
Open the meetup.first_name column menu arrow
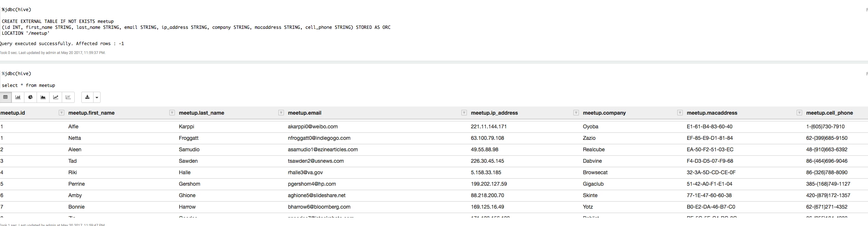point(172,113)
